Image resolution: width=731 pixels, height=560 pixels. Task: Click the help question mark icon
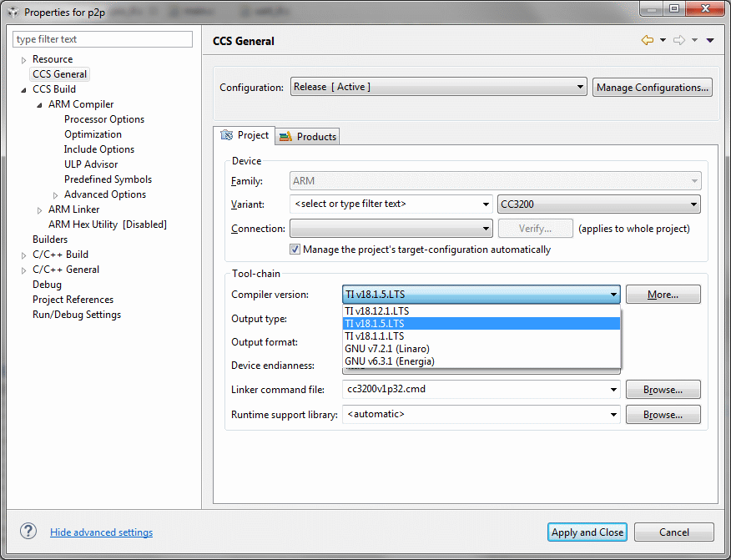28,531
